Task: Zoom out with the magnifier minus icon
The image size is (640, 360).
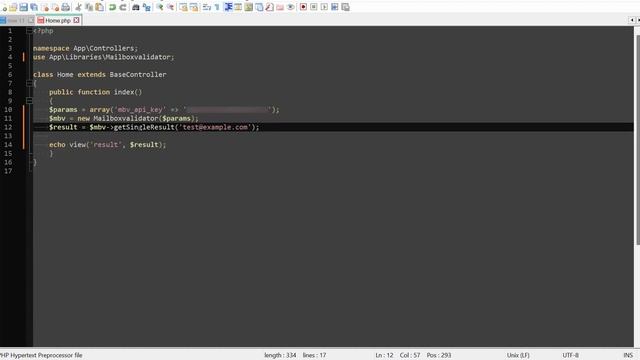Action: [x=170, y=7]
